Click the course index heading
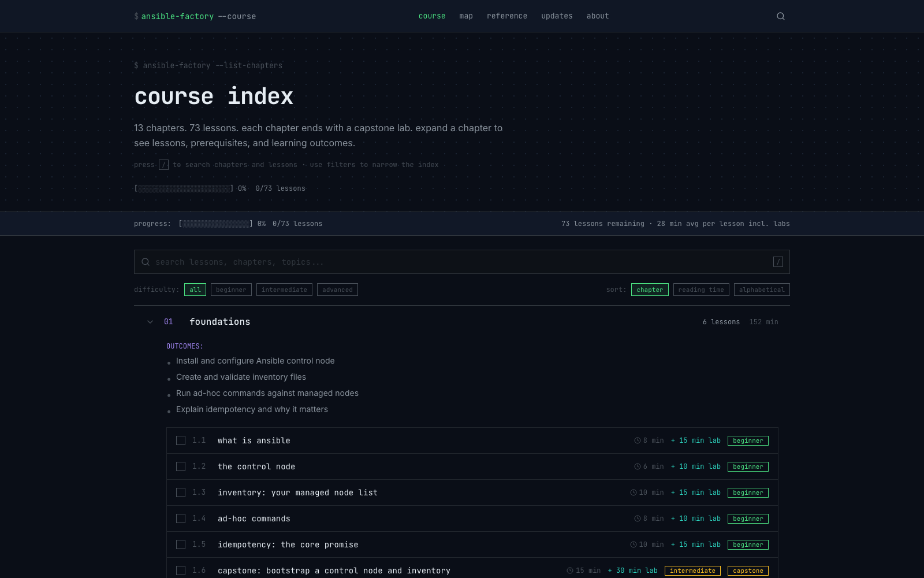The width and height of the screenshot is (924, 578). pyautogui.click(x=214, y=97)
